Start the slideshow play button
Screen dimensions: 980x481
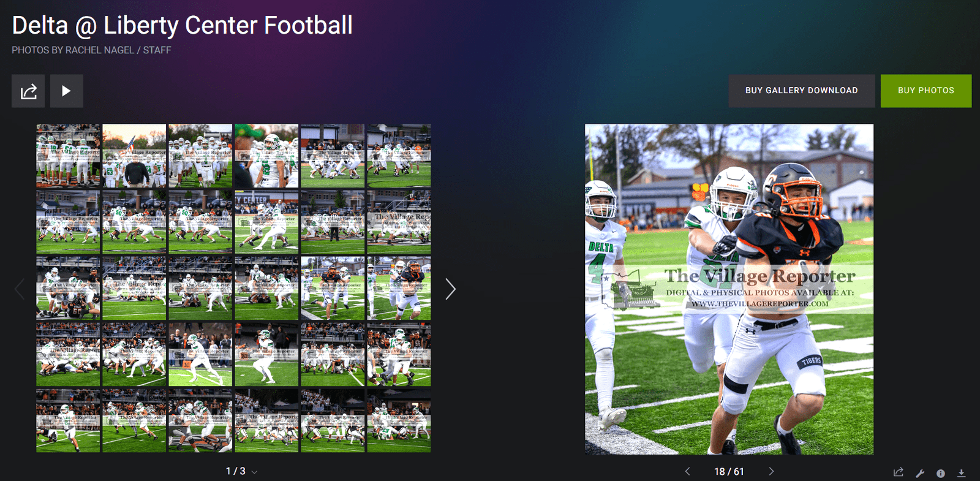(x=66, y=91)
